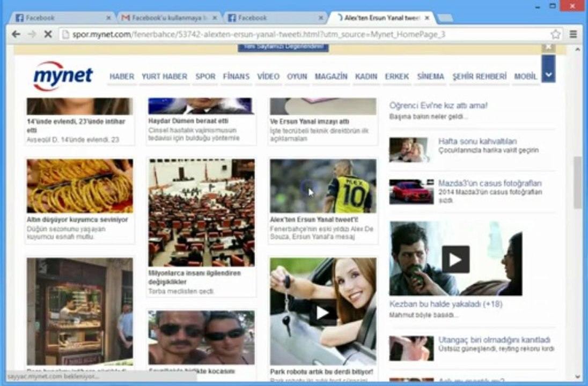Open the Utangaç biri olmadığını thumbnail
The image size is (588, 386).
pyautogui.click(x=411, y=348)
